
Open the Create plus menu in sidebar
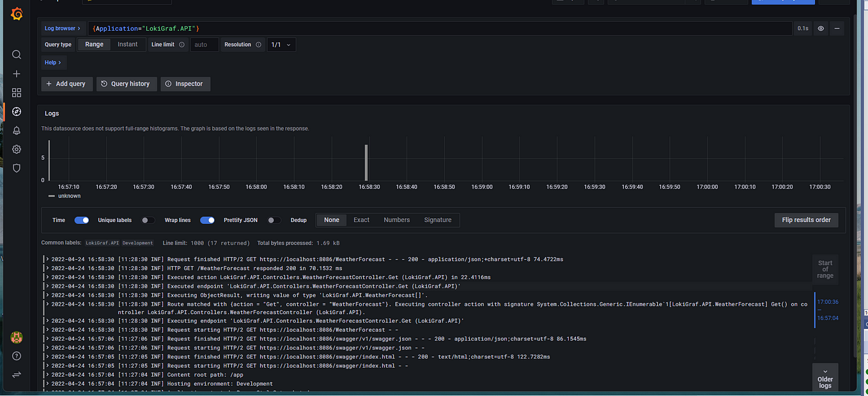tap(17, 74)
